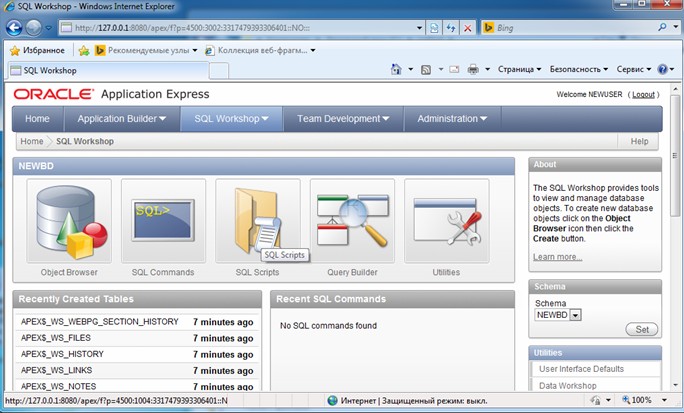Open the Utilities tools icon

[x=446, y=220]
